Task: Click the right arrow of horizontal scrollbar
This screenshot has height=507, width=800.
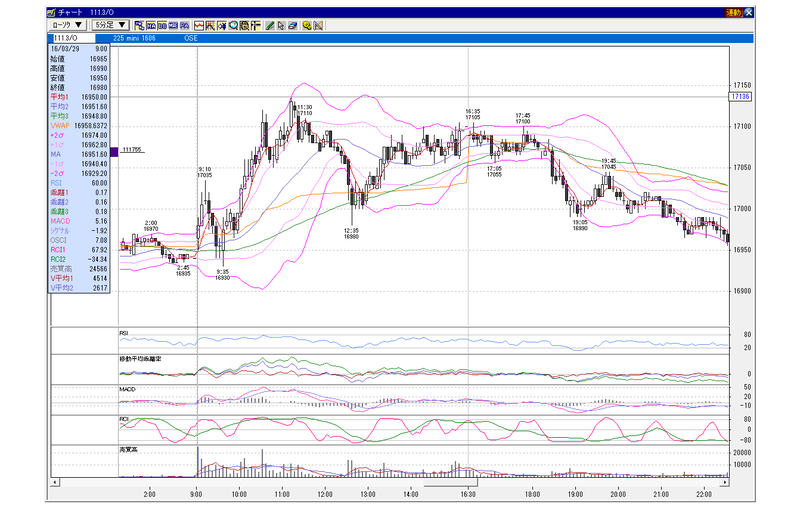Action: [725, 482]
